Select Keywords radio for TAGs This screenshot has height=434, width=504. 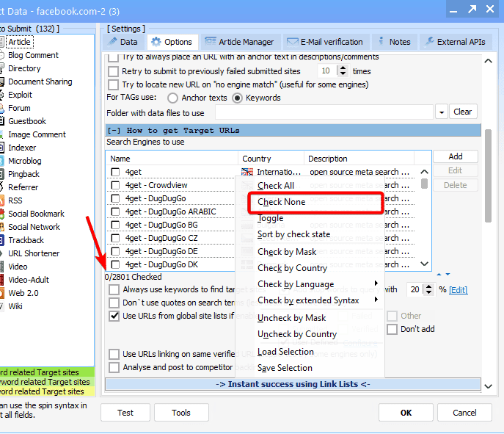click(x=237, y=98)
